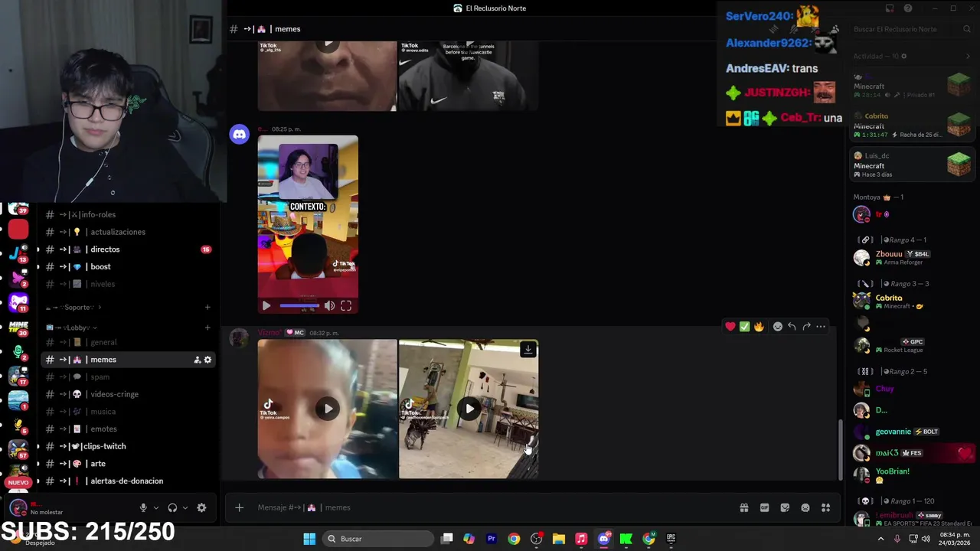This screenshot has height=551, width=980.
Task: Expand microphone input options arrow
Action: [156, 507]
